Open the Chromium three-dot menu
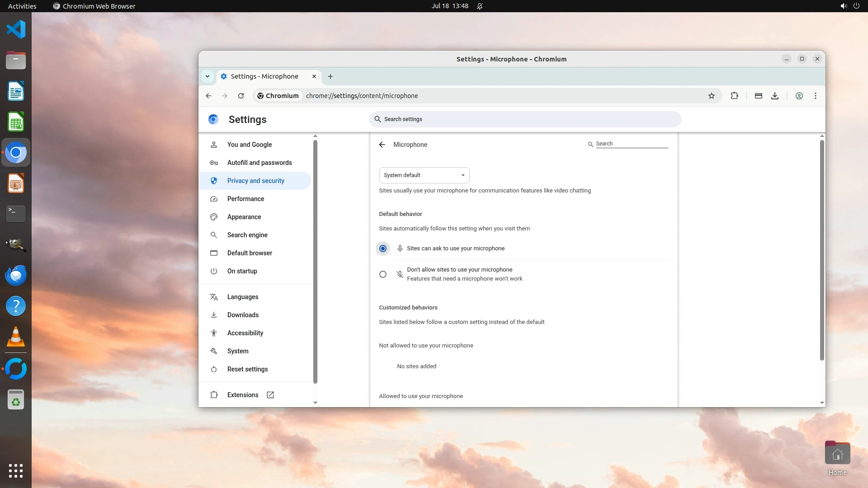The height and width of the screenshot is (488, 868). 815,96
